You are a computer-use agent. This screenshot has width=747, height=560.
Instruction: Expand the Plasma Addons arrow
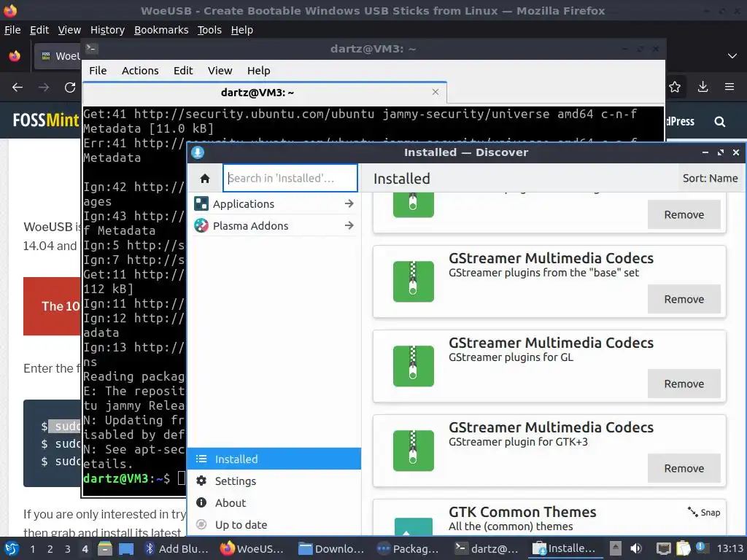pos(349,226)
